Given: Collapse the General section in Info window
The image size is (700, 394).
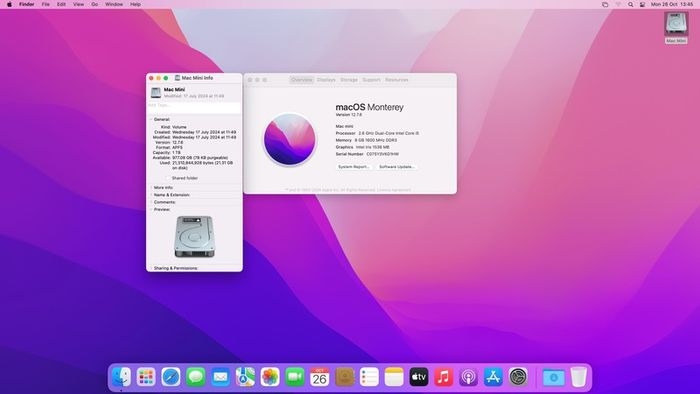Looking at the screenshot, I should (x=151, y=120).
